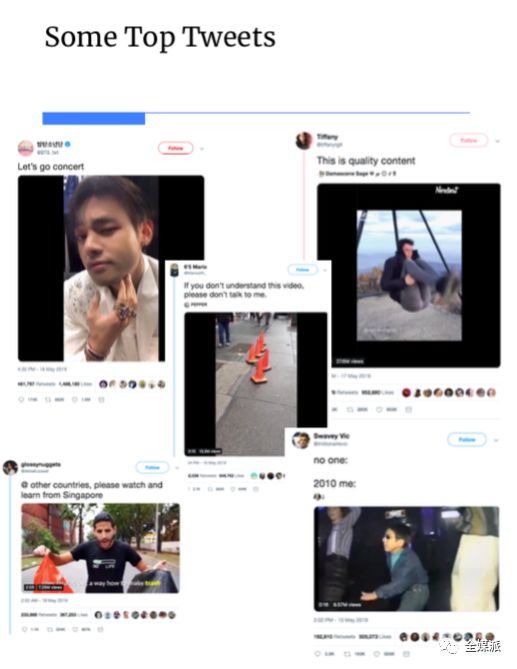The height and width of the screenshot is (669, 517).
Task: Like the Singapore trash video tweet
Action: (75, 629)
